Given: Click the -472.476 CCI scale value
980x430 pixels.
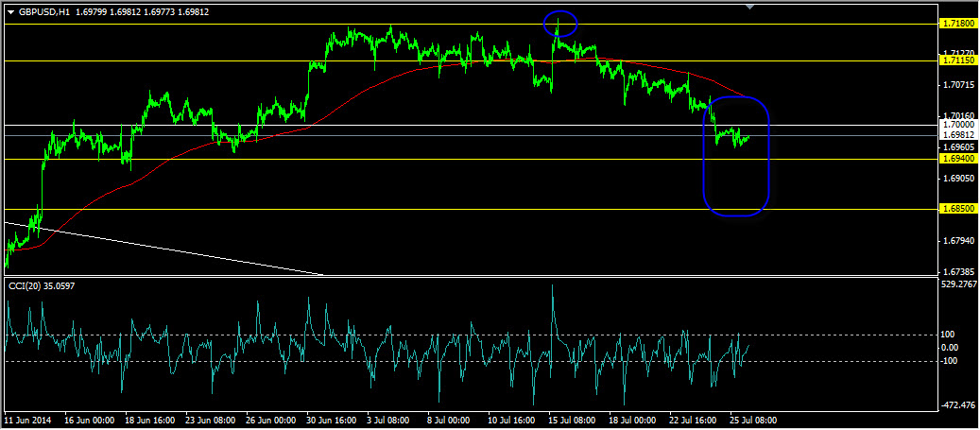Looking at the screenshot, I should click(958, 405).
